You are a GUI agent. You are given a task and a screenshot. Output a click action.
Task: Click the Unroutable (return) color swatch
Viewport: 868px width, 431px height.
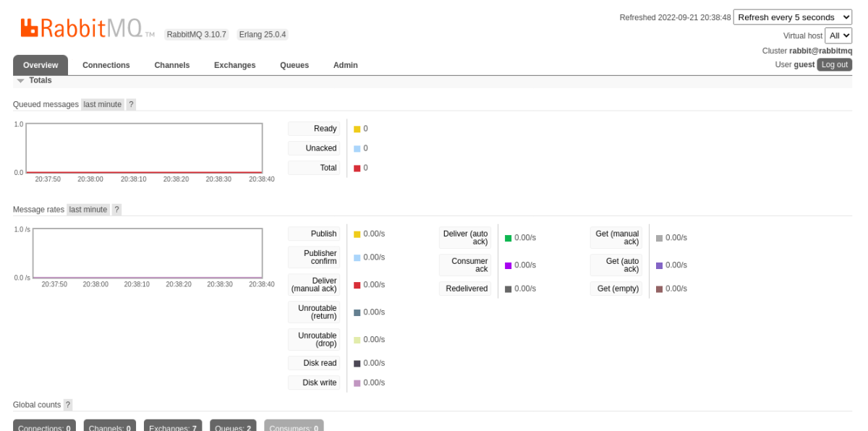357,312
